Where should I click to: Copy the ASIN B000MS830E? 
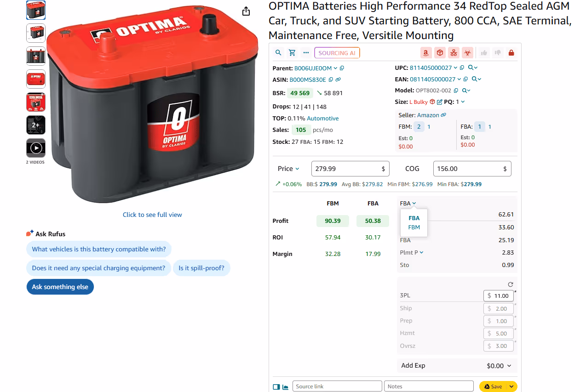[x=331, y=80]
